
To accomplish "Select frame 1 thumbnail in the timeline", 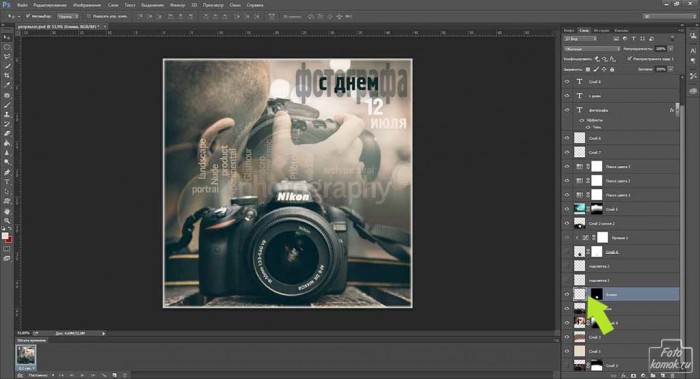I will 26,355.
